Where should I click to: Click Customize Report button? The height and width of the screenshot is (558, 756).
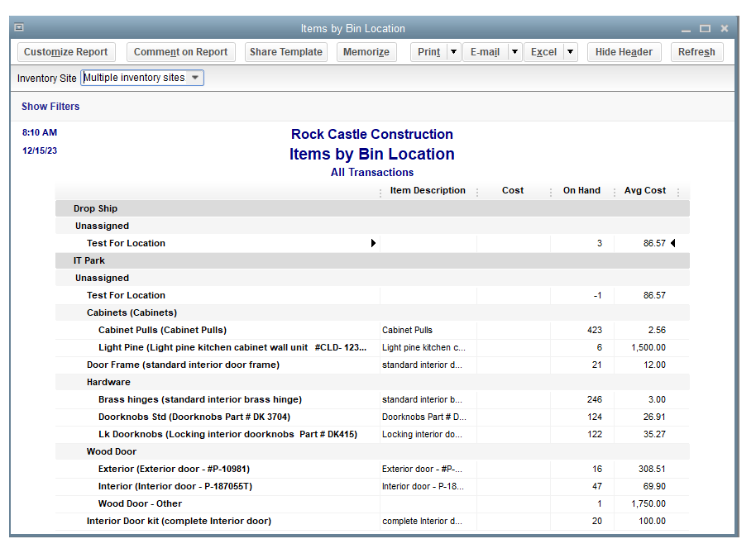point(66,52)
